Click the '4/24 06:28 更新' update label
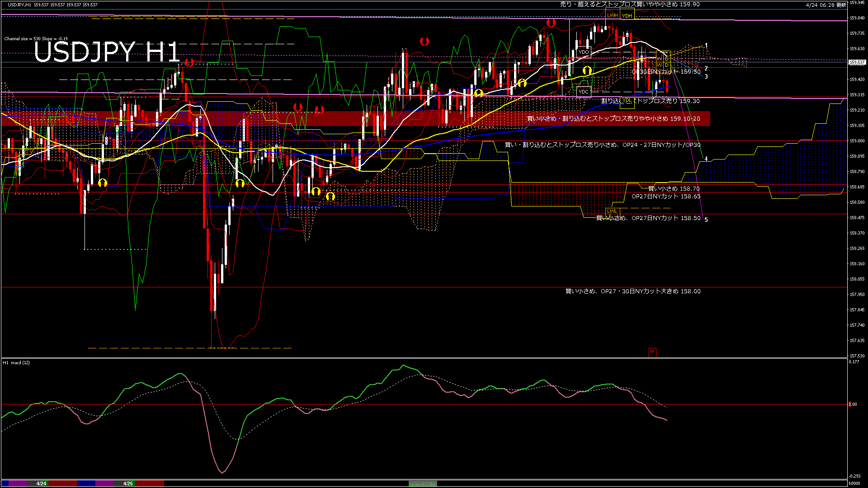The height and width of the screenshot is (488, 868). click(826, 5)
